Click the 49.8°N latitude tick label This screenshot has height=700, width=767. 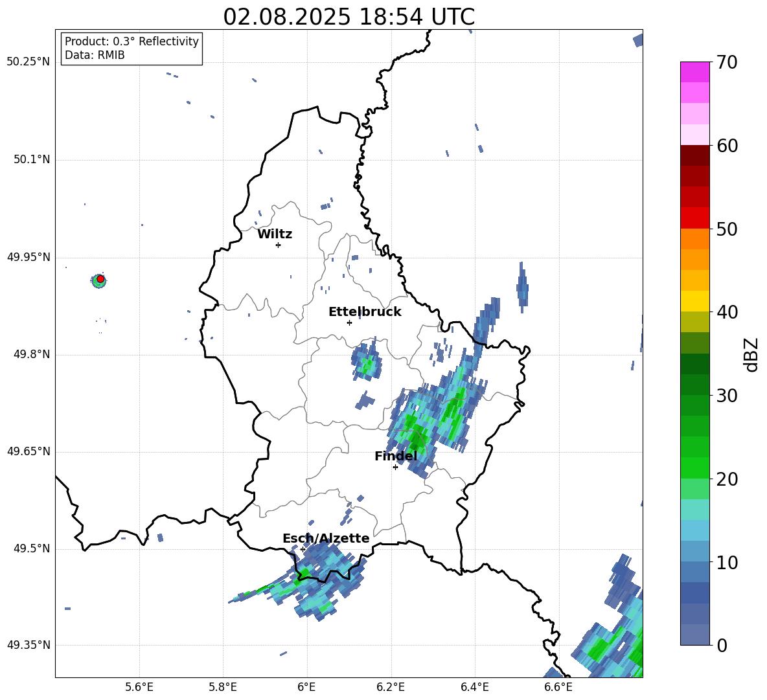coord(32,354)
